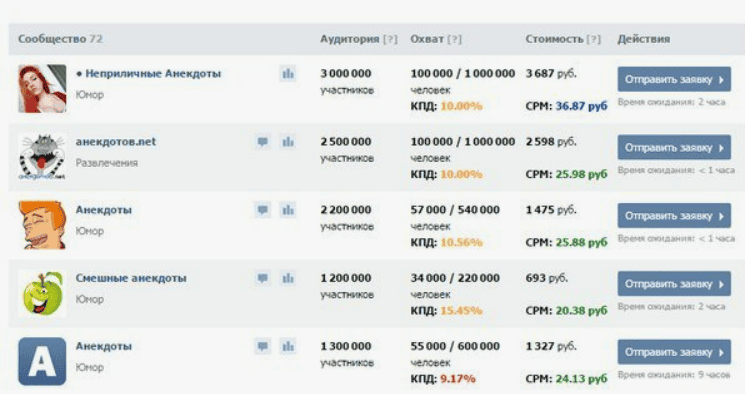The height and width of the screenshot is (394, 745).
Task: Click Отправить заявку for анекдотов.net
Action: pyautogui.click(x=674, y=147)
